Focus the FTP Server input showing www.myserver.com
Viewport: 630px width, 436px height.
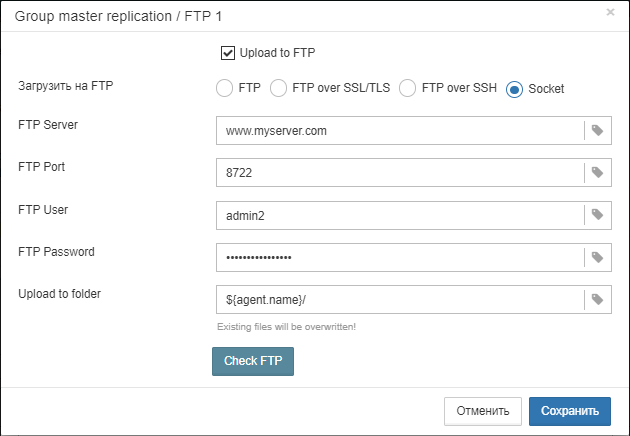pyautogui.click(x=400, y=131)
